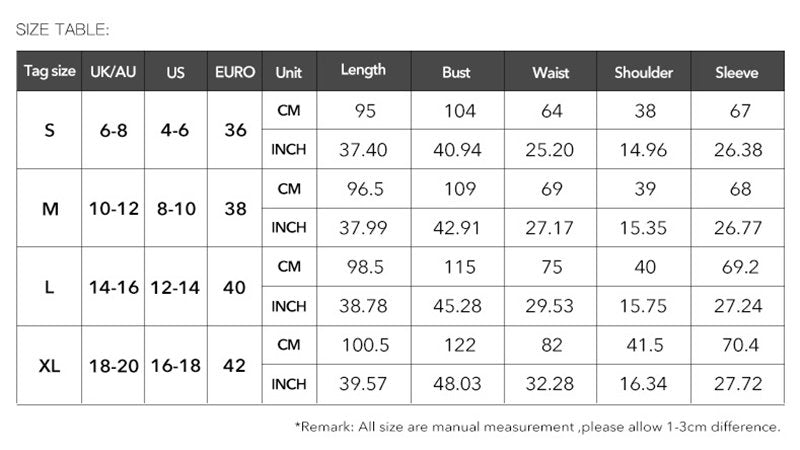This screenshot has width=800, height=450.
Task: Click the length value "96.5" cell
Action: (x=364, y=189)
